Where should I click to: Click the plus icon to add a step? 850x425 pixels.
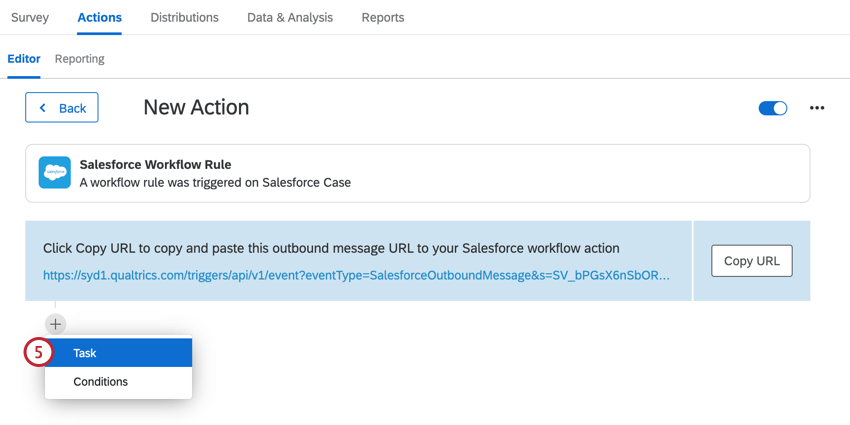[55, 324]
